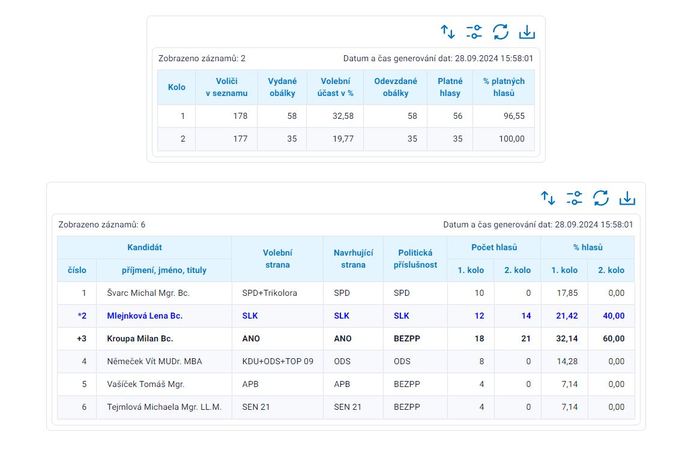
Task: Click the sort arrows icon above the top table
Action: click(448, 32)
